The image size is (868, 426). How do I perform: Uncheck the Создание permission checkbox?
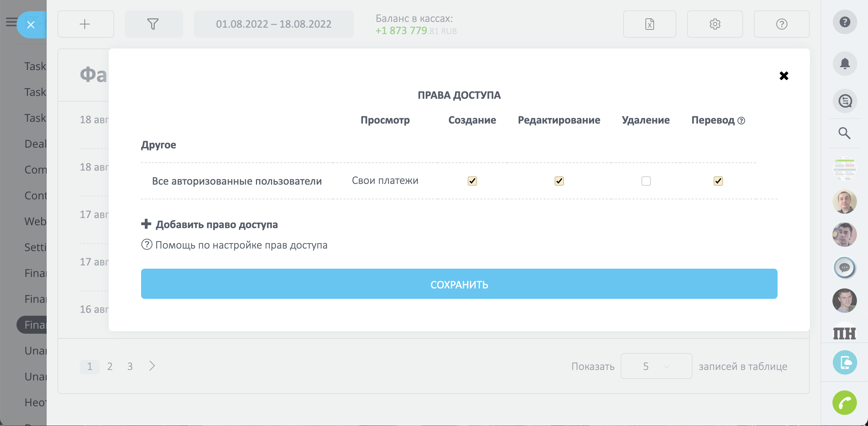click(472, 181)
